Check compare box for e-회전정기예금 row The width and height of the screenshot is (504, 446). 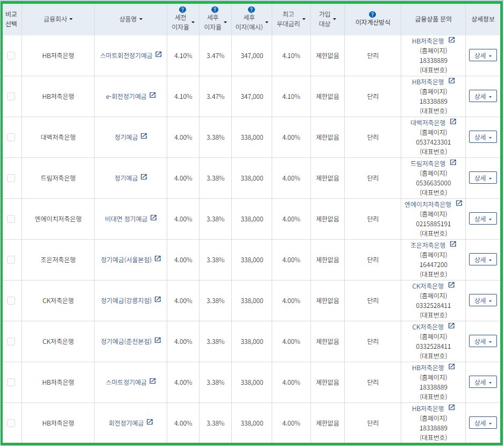click(x=11, y=96)
